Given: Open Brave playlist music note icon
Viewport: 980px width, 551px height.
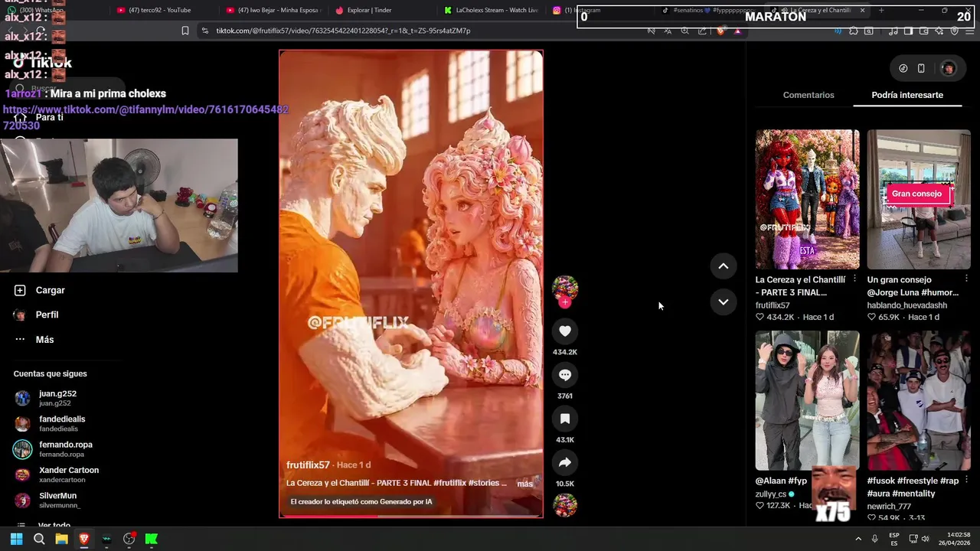Looking at the screenshot, I should pos(893,31).
